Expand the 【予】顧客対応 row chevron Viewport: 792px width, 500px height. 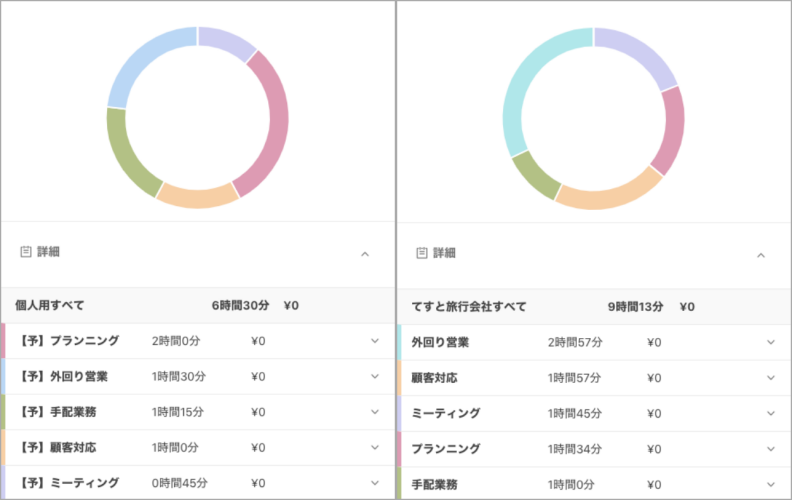coord(375,447)
